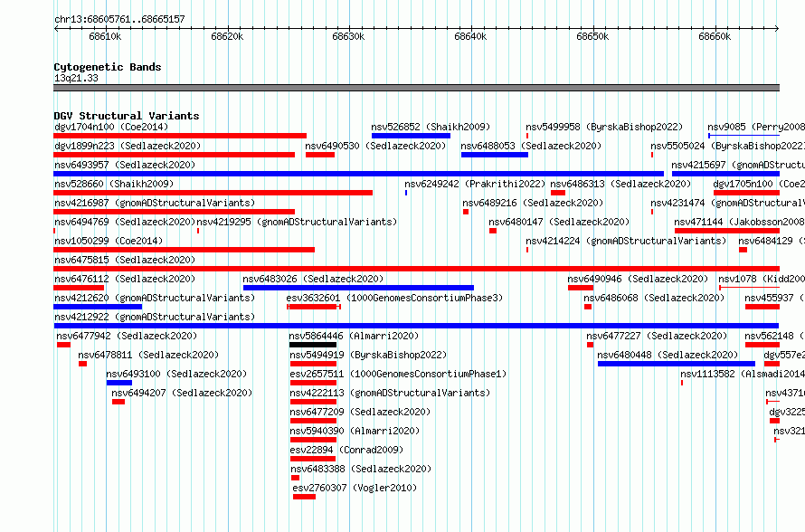This screenshot has width=805, height=532.
Task: Open nsv6483026 (Sedlazeck2020) label
Action: pos(313,279)
